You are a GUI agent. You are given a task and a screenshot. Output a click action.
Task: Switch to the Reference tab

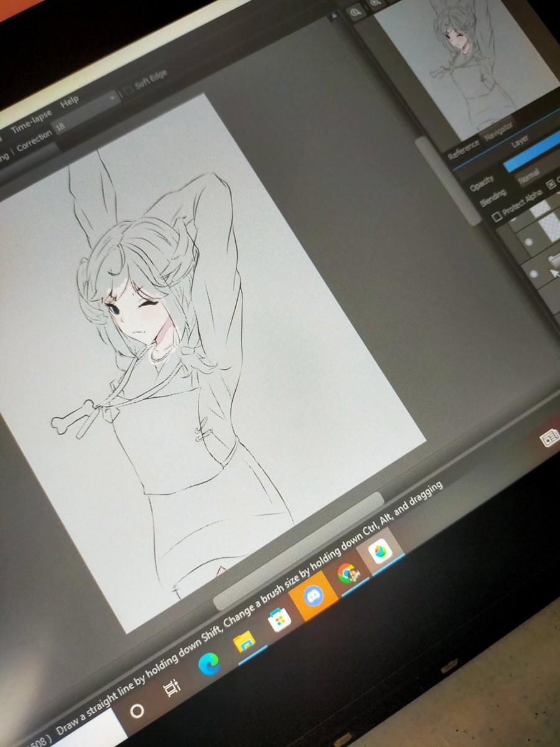point(464,149)
